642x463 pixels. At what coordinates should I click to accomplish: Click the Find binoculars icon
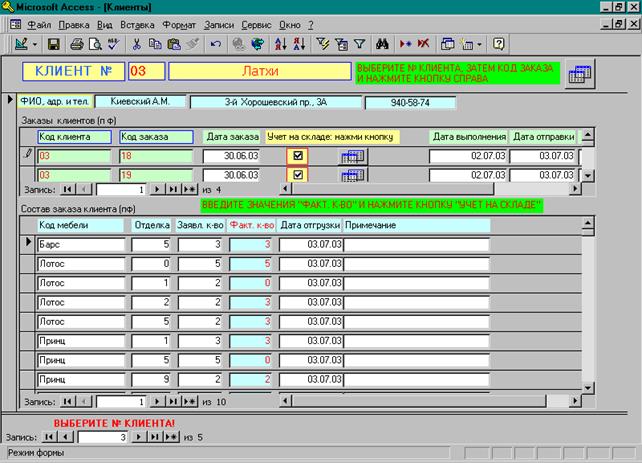point(385,44)
